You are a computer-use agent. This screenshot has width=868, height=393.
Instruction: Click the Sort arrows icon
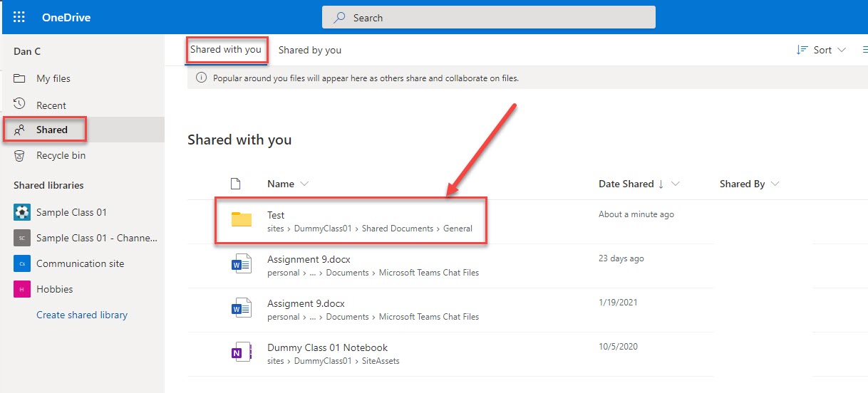coord(802,50)
